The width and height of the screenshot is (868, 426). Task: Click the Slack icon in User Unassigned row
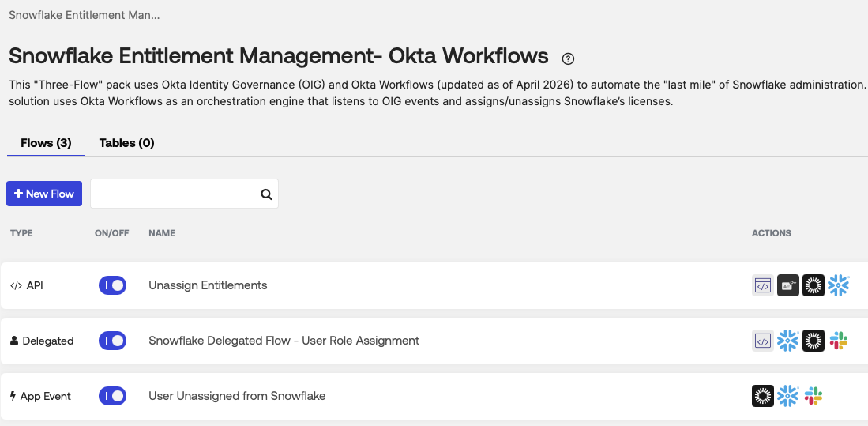tap(814, 396)
